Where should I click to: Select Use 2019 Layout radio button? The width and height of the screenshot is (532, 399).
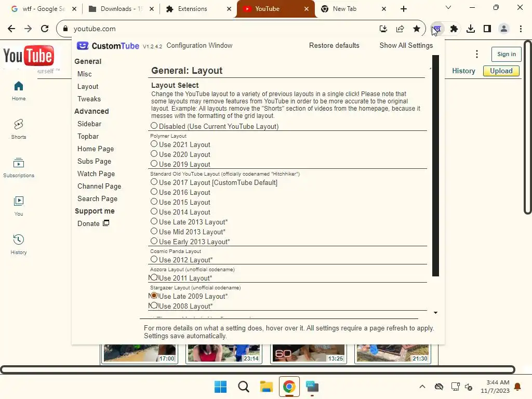tap(154, 164)
